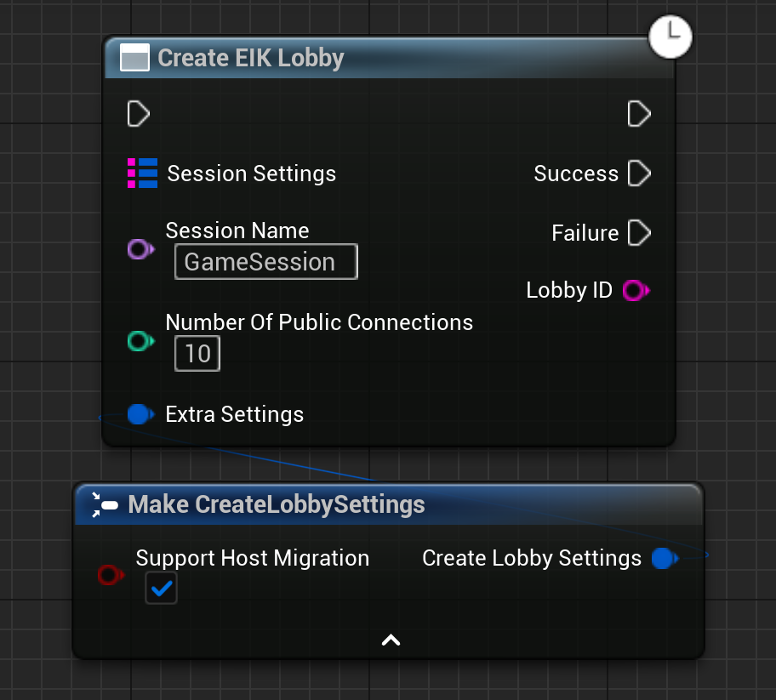Viewport: 776px width, 700px height.
Task: Click the function icon beside the Create EIK Lobby title
Action: (x=134, y=58)
